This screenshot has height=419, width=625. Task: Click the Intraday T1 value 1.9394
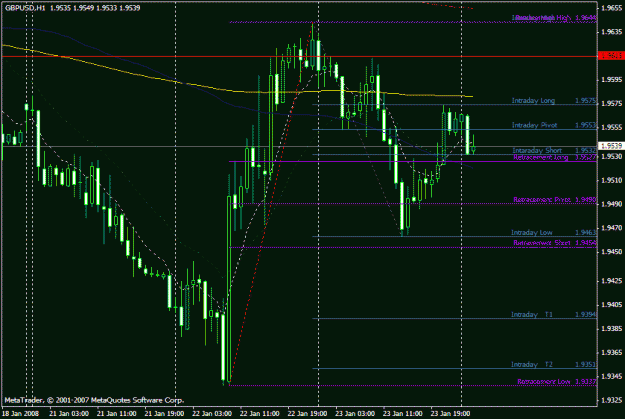[586, 315]
